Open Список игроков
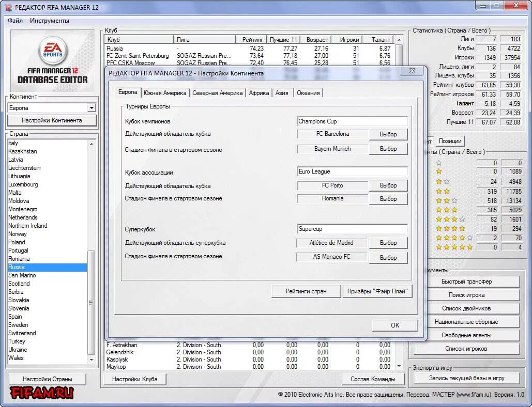532x407 pixels. [466, 349]
